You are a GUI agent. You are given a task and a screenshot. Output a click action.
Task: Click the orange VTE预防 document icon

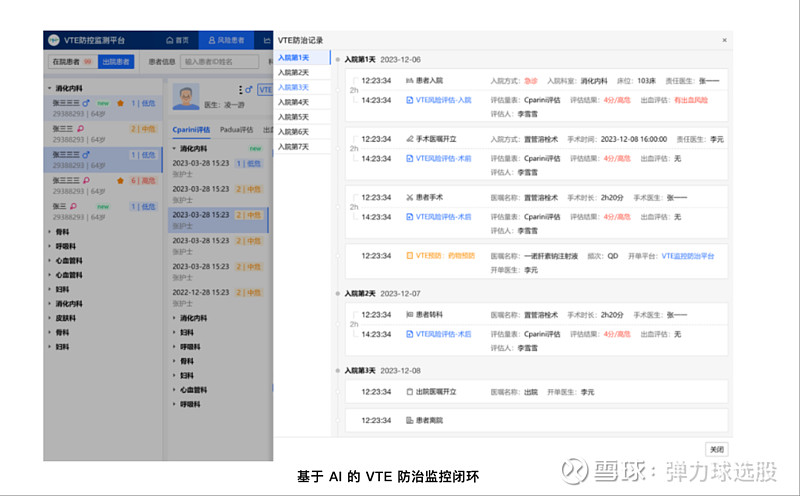pyautogui.click(x=409, y=255)
